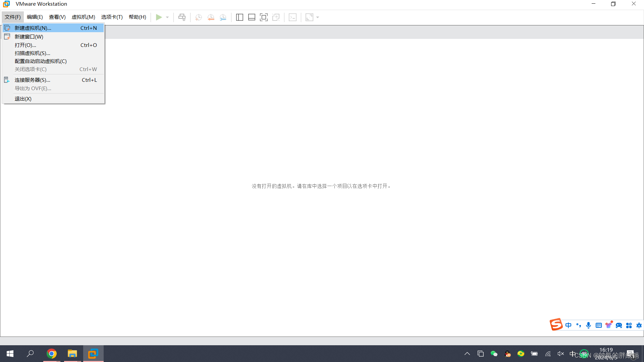Select 新建窗口(W) menu entry
Screen dimensions: 644x362
coord(53,37)
